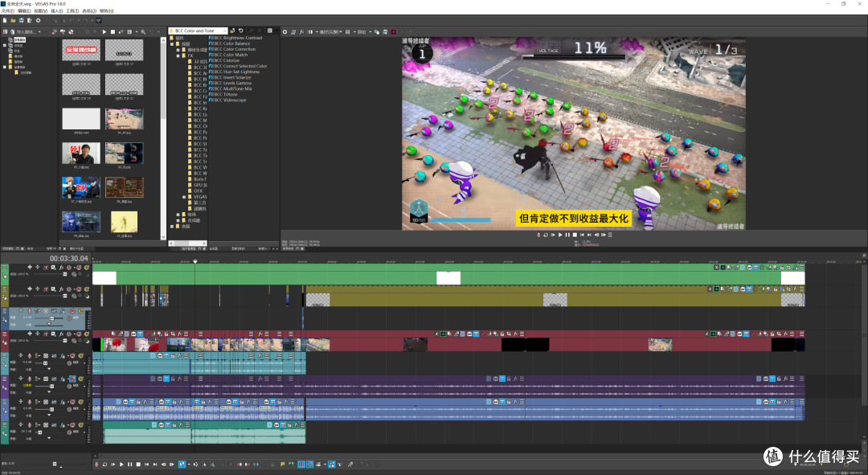Open a project with the folder icon

tap(14, 20)
